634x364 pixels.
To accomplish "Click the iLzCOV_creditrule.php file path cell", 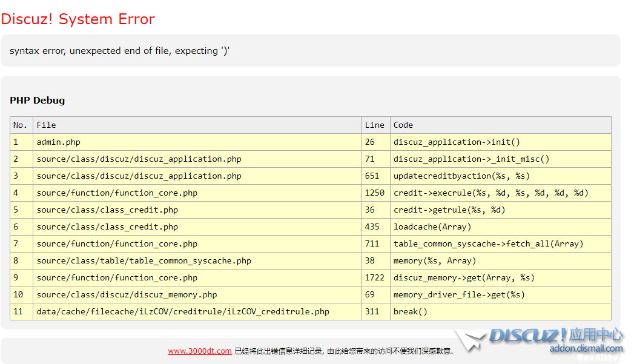I will click(183, 311).
